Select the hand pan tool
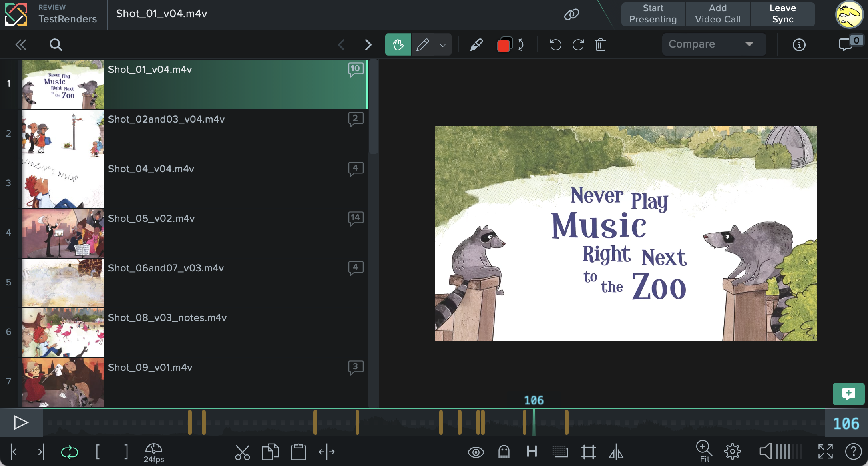The image size is (868, 466). pyautogui.click(x=398, y=44)
